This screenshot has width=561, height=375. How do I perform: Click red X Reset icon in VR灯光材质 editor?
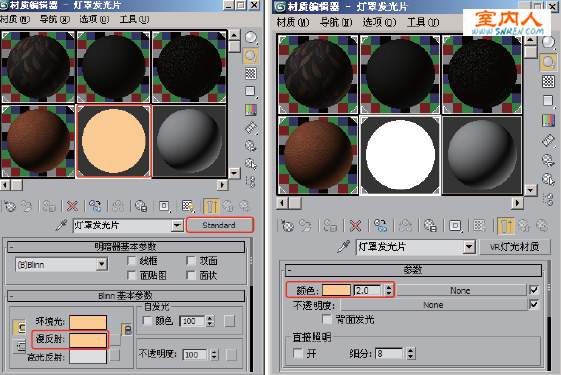click(356, 226)
